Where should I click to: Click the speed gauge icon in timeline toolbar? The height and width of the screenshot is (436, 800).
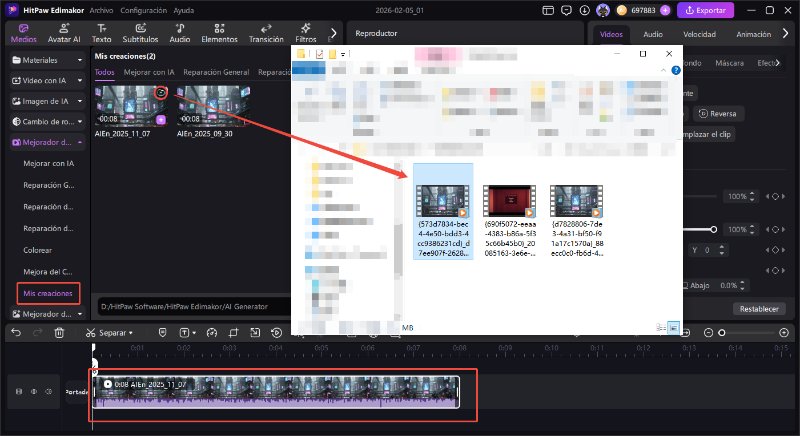click(x=212, y=332)
